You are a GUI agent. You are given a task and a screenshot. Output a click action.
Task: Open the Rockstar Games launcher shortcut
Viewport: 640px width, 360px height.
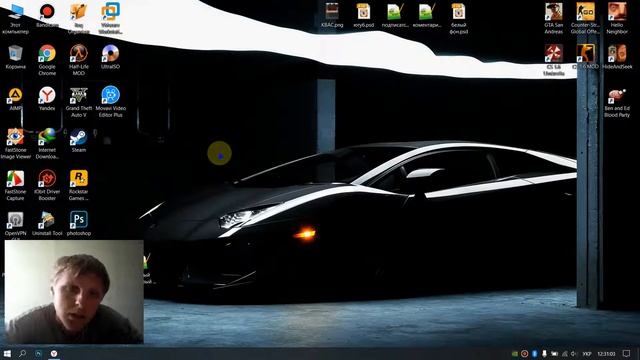click(x=78, y=185)
